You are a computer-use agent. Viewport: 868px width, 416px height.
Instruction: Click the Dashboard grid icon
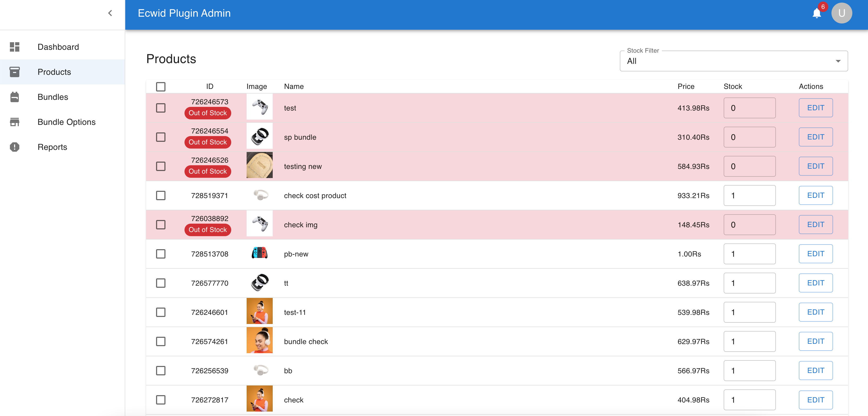15,47
